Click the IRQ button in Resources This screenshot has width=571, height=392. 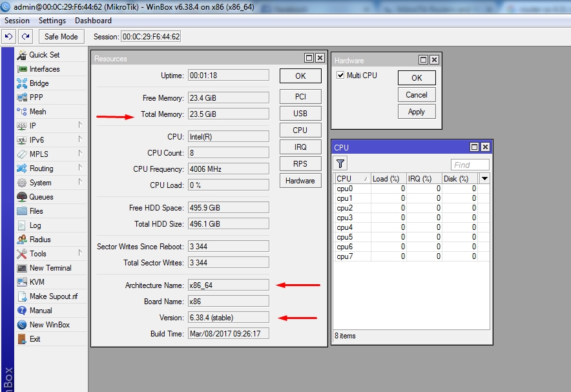point(300,147)
